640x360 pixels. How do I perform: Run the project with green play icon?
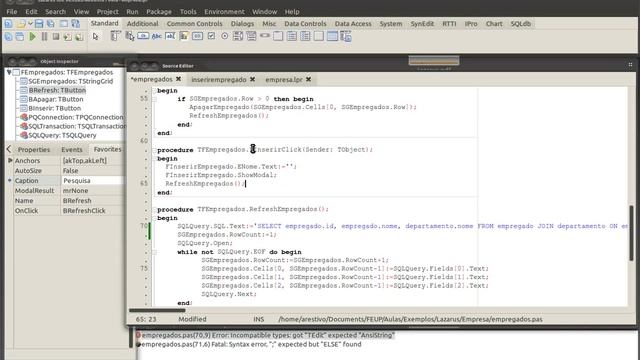click(32, 37)
